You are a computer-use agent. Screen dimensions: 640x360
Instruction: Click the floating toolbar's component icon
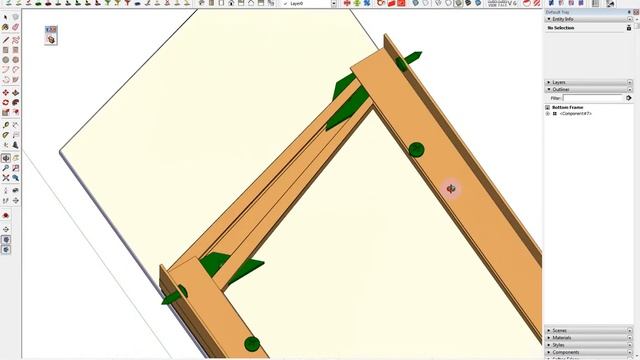tap(51, 40)
